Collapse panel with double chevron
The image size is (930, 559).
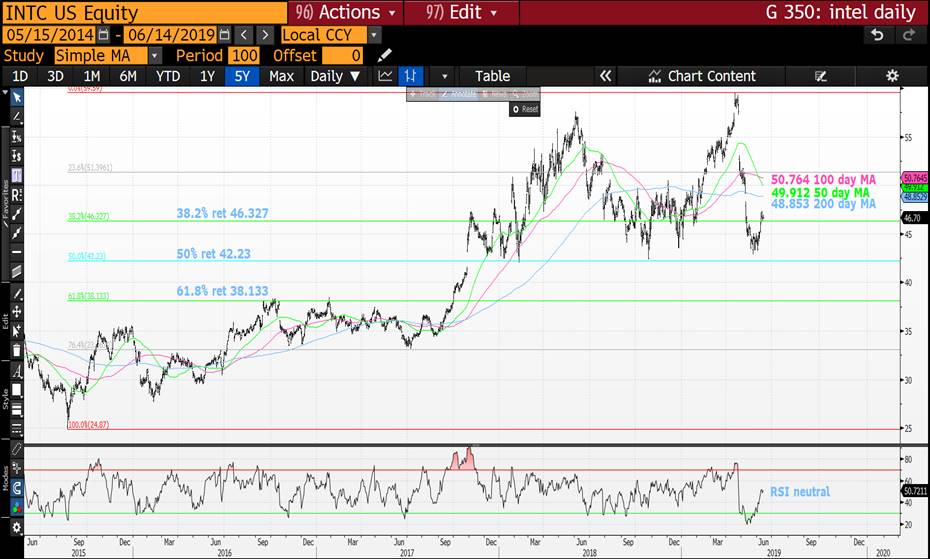(605, 76)
